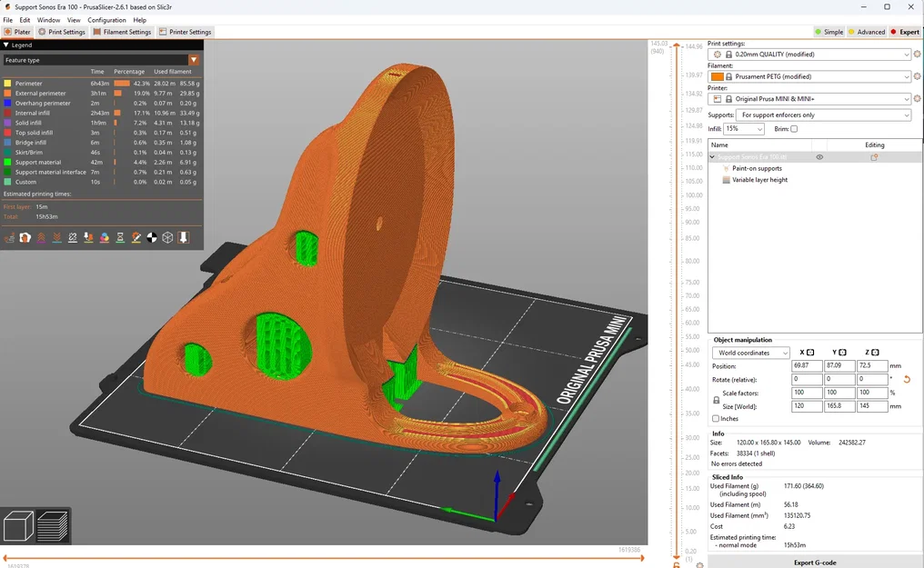The image size is (924, 568).
Task: Toggle the Center of gravity icon
Action: (x=152, y=237)
